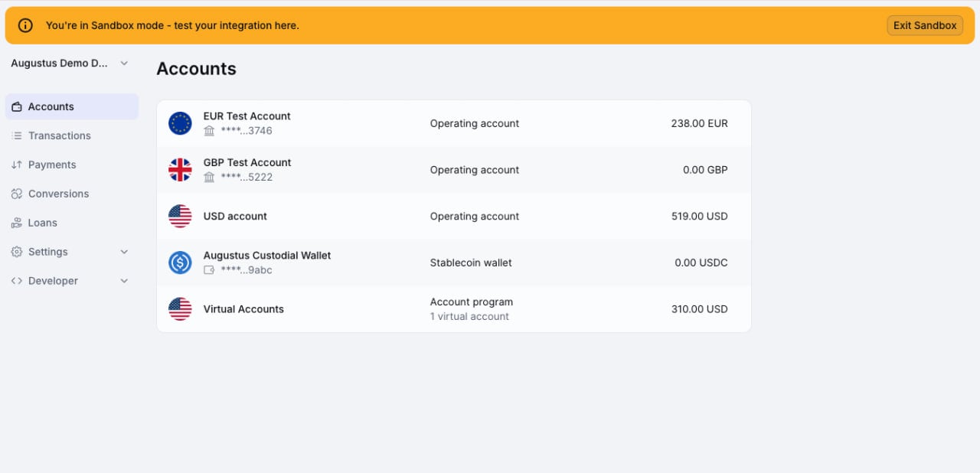Click masked number ****...3746

[x=247, y=131]
